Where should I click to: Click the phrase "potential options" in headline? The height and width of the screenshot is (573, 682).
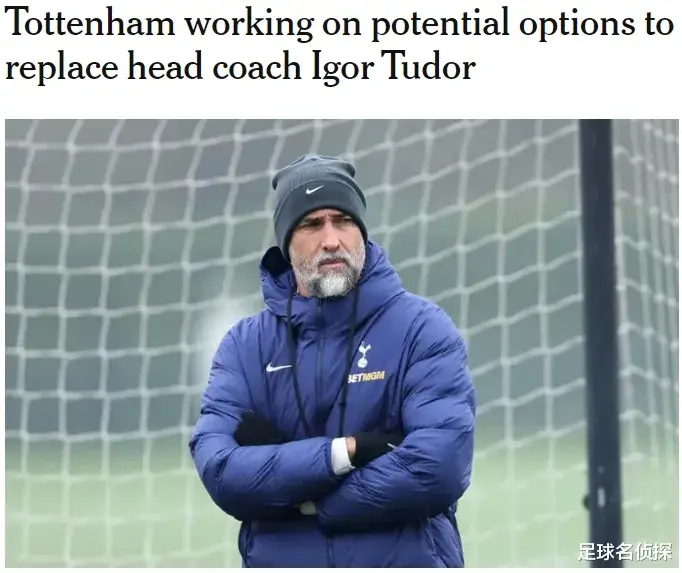coord(502,24)
